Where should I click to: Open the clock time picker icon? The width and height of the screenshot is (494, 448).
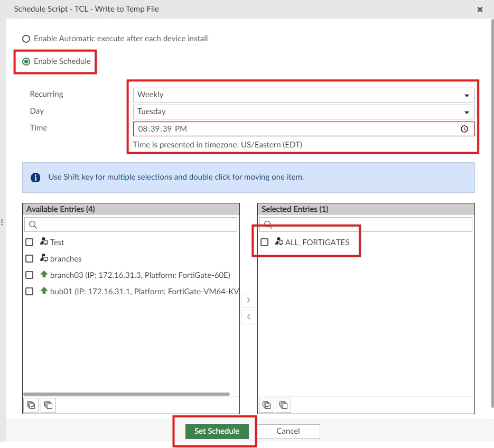pos(464,129)
